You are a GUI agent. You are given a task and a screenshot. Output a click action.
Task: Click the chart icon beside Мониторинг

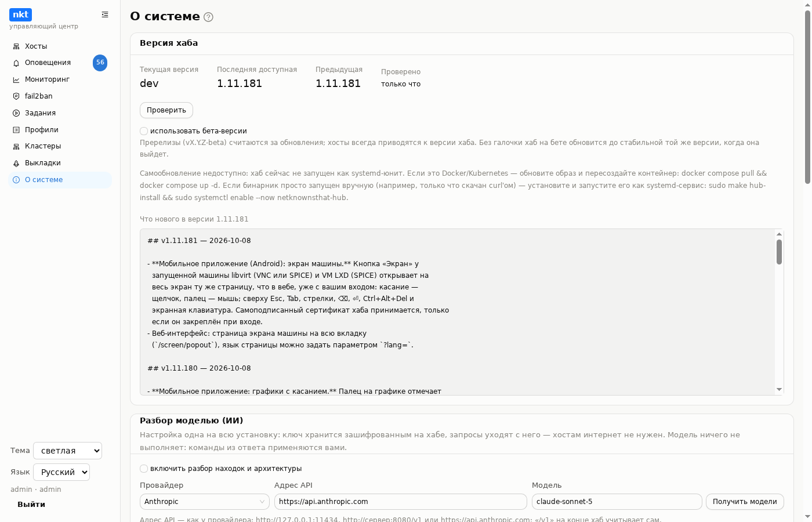[x=16, y=79]
